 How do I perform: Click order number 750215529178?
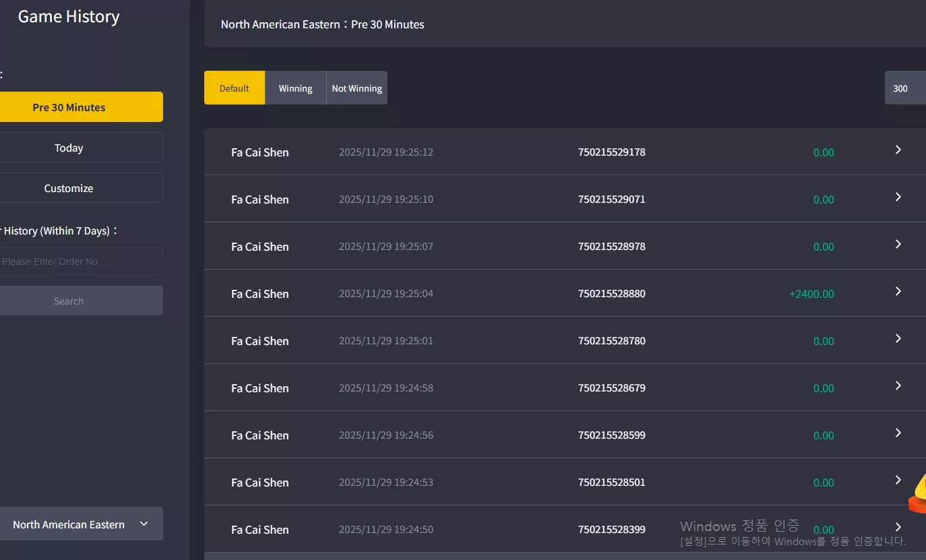pyautogui.click(x=611, y=152)
